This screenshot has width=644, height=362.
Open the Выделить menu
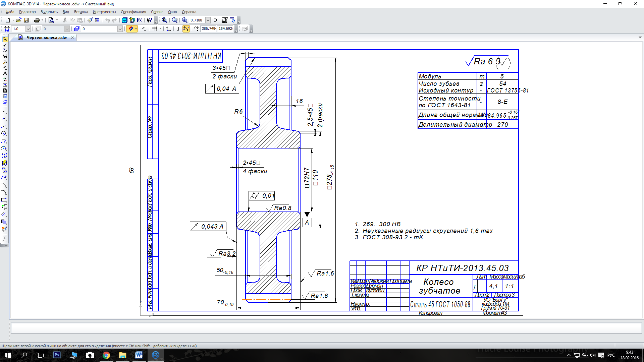(x=49, y=12)
